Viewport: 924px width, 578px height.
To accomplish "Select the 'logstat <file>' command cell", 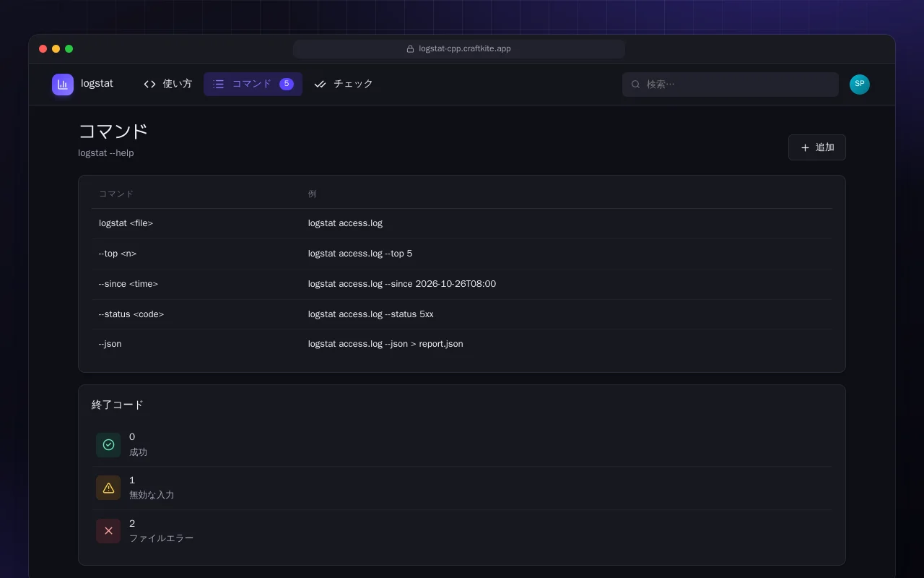I will pyautogui.click(x=126, y=223).
